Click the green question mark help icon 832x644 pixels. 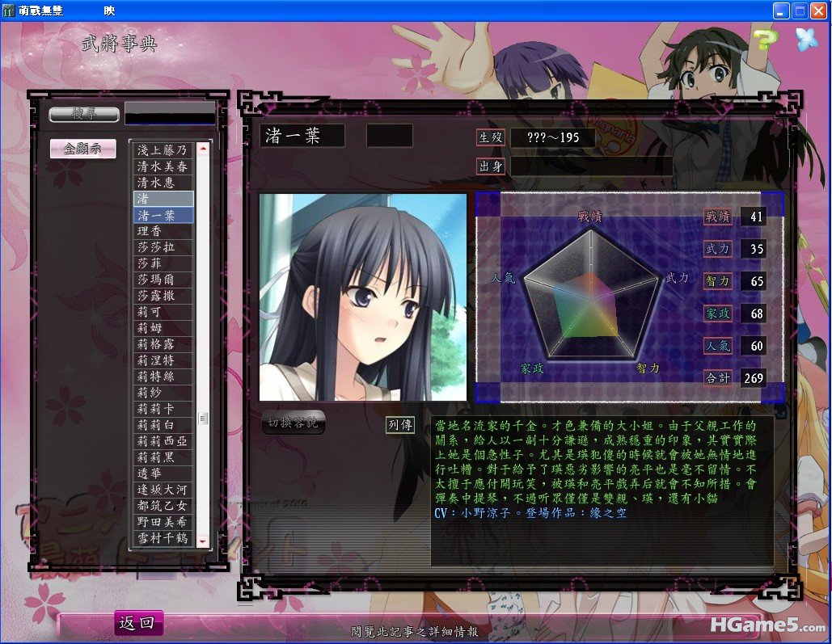[x=765, y=40]
